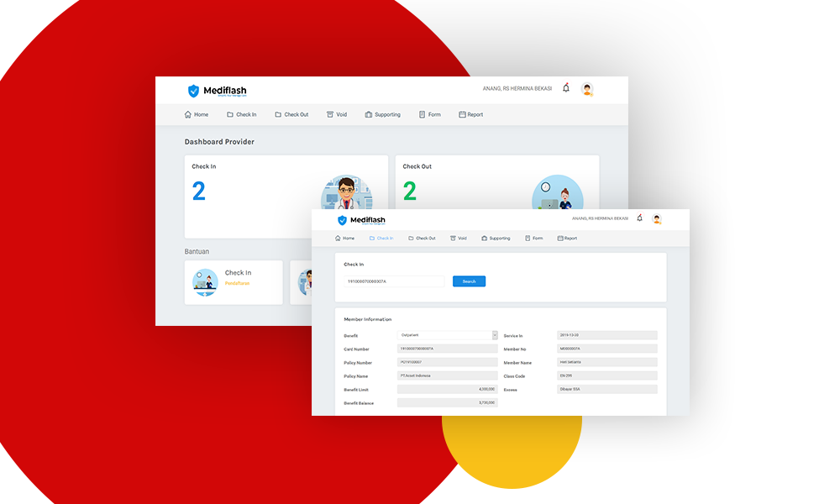Go to Home in the dashboard window navigation
840x504 pixels.
pos(197,114)
